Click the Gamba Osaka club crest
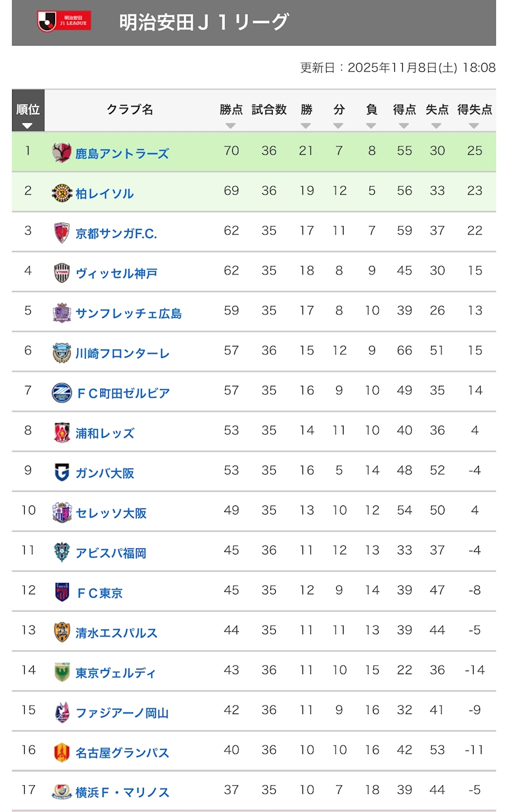508x812 pixels. pos(62,472)
